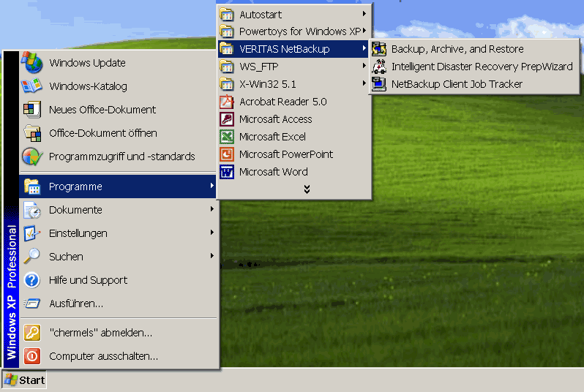Image resolution: width=584 pixels, height=392 pixels.
Task: Click the Windows flag on Start button
Action: pyautogui.click(x=11, y=380)
